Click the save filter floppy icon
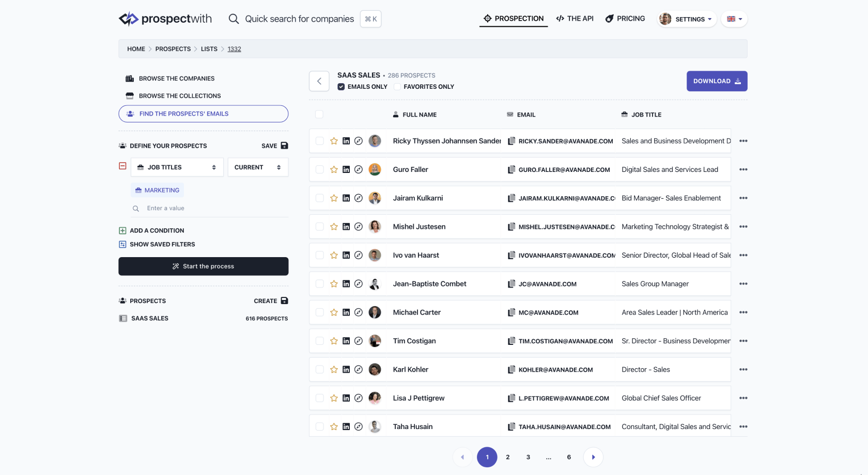 pos(284,146)
